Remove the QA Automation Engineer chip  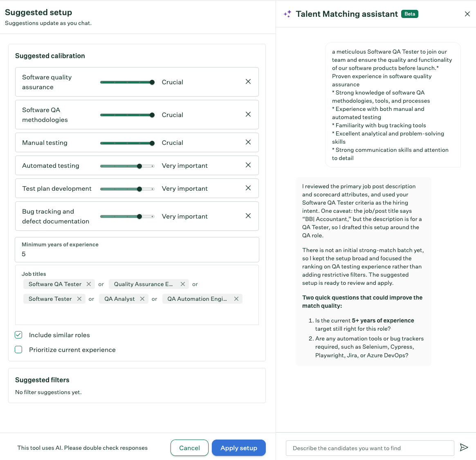(x=236, y=299)
